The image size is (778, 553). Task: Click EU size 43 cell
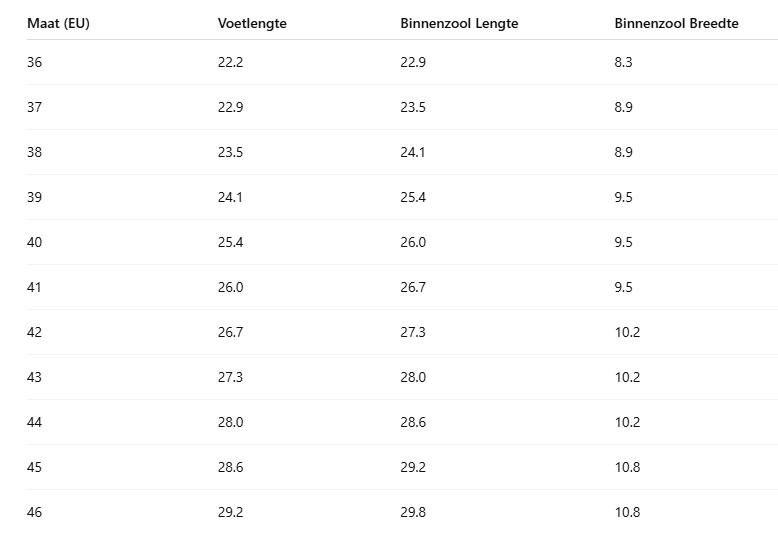35,377
